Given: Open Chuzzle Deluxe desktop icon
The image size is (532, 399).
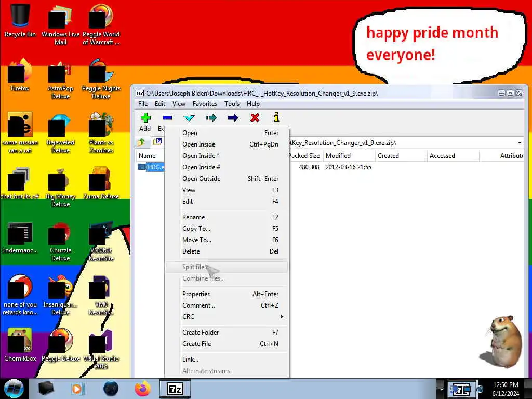Looking at the screenshot, I should point(60,241).
